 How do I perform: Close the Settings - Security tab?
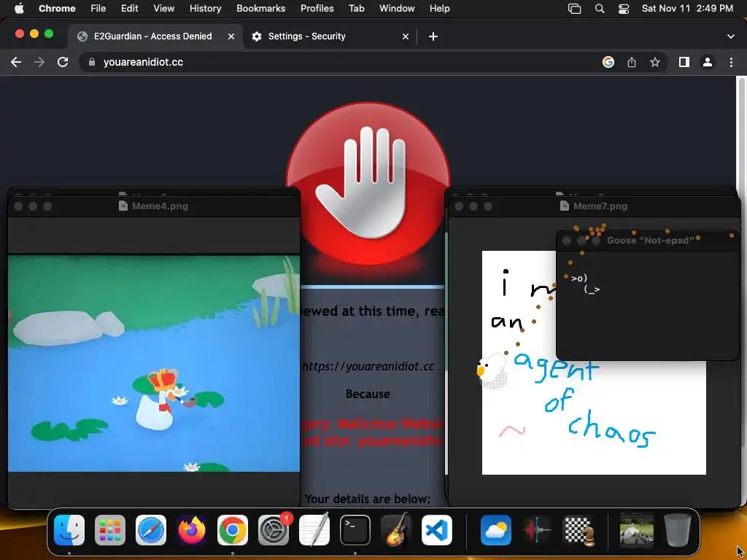(406, 36)
